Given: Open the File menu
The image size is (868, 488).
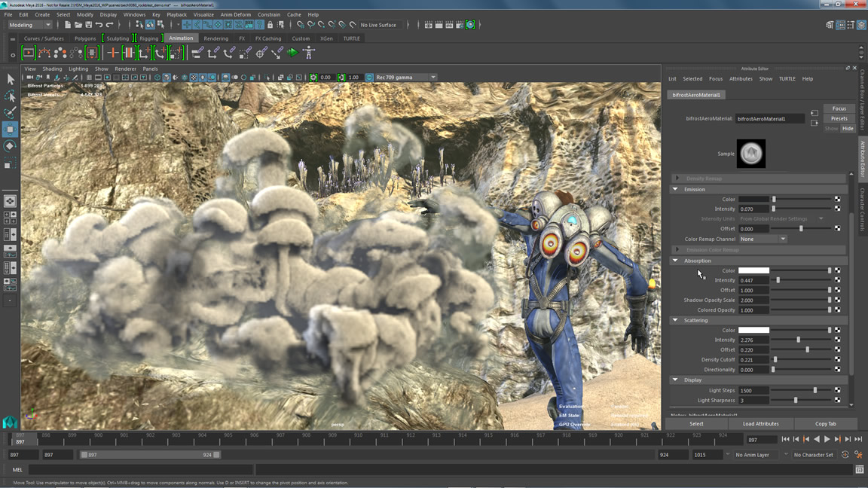Looking at the screenshot, I should 8,15.
